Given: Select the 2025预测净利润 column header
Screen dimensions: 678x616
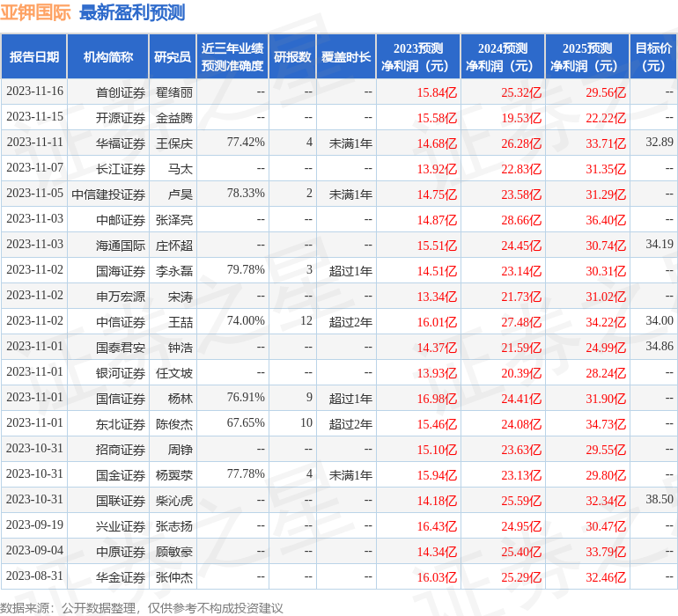Looking at the screenshot, I should (587, 56).
